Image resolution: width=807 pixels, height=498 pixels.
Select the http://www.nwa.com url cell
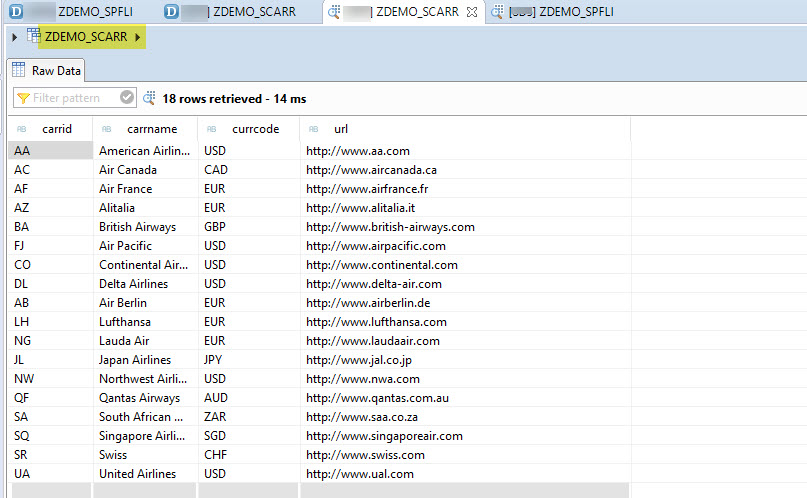point(465,379)
